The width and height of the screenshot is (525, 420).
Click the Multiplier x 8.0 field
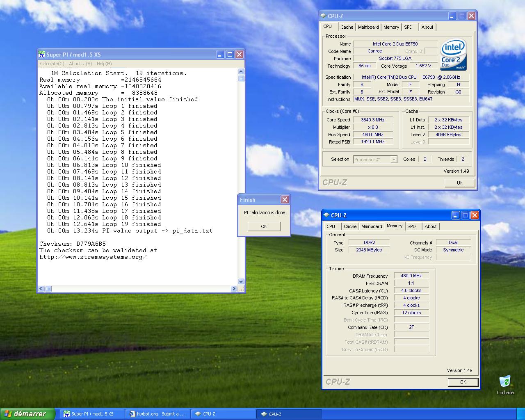373,128
